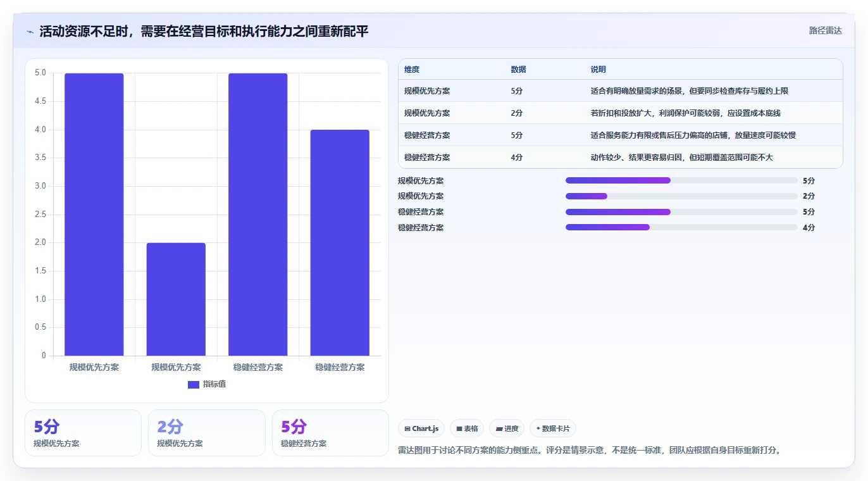This screenshot has width=868, height=481.
Task: Click the 说明 column header
Action: pyautogui.click(x=598, y=70)
